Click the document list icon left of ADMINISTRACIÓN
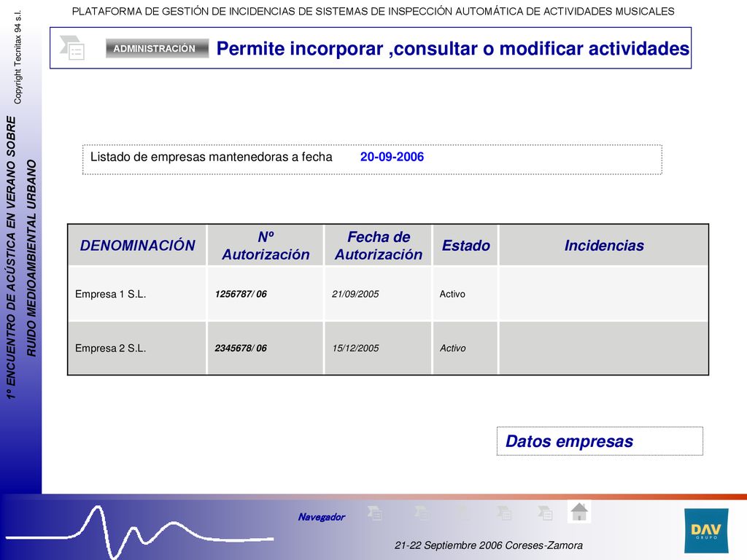The width and height of the screenshot is (747, 560). pyautogui.click(x=72, y=47)
